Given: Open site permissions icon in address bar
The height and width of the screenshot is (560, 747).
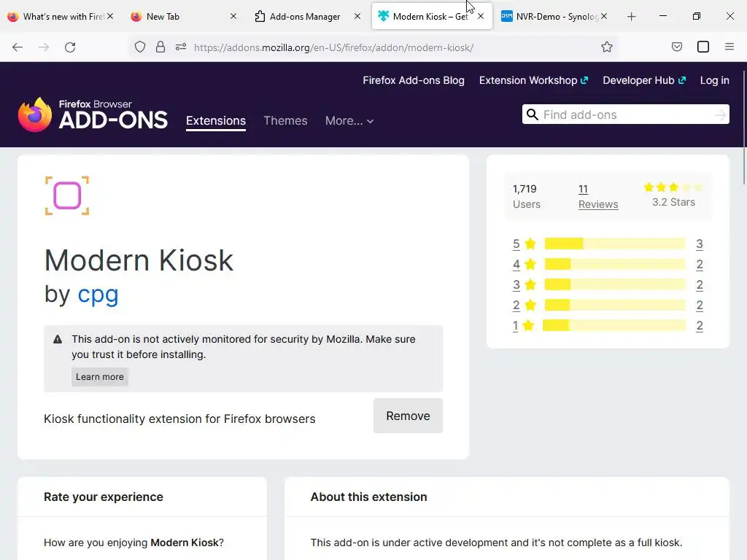Looking at the screenshot, I should click(x=181, y=47).
